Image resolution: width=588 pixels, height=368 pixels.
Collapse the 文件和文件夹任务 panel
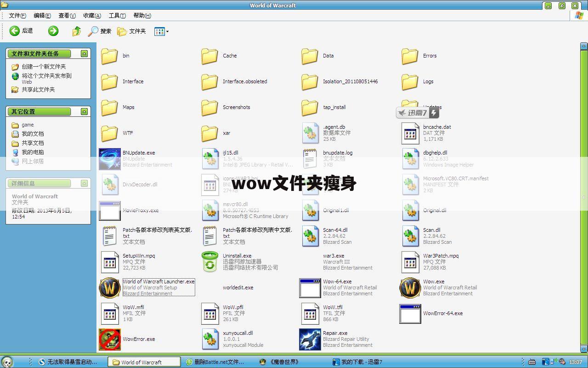click(84, 53)
